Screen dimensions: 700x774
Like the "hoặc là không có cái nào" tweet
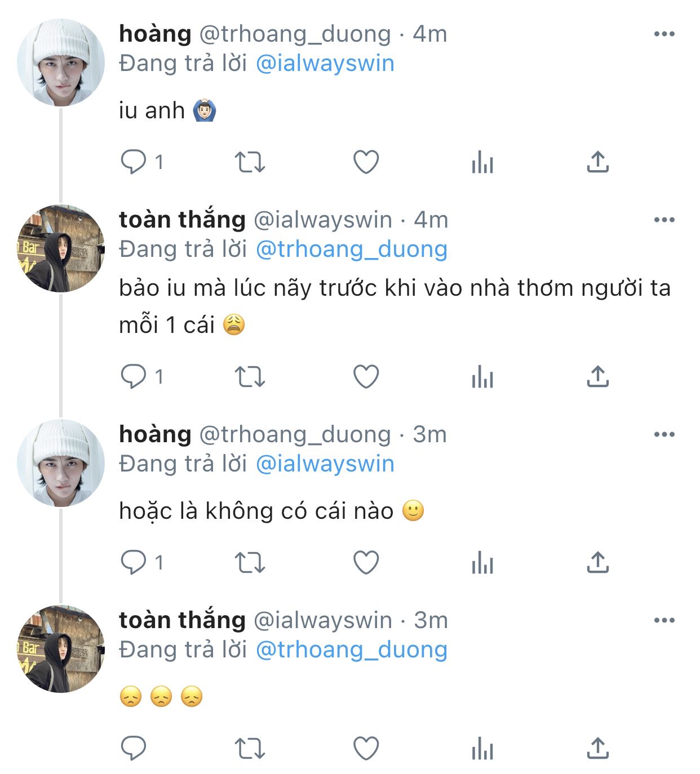tap(366, 562)
